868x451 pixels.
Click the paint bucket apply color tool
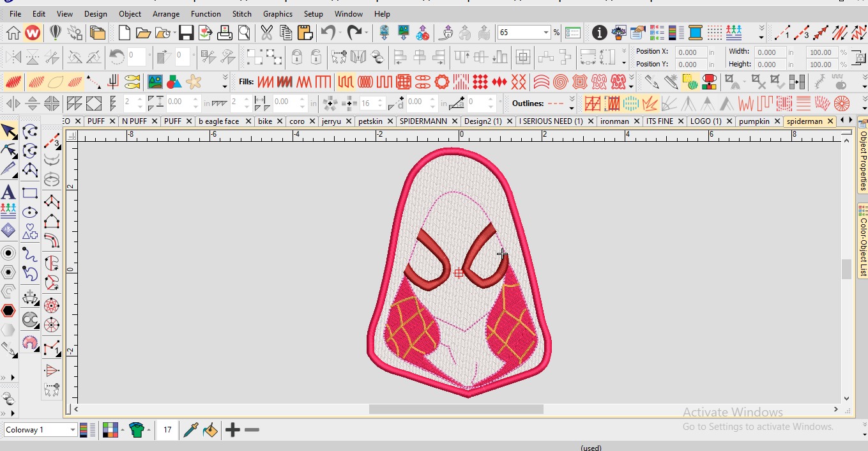(210, 430)
